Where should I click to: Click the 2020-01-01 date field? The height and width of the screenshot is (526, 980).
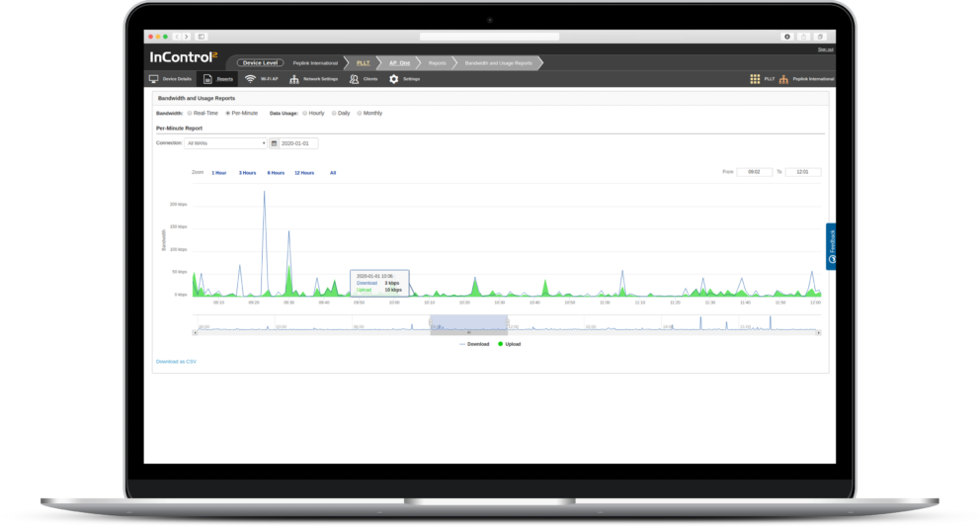(298, 143)
